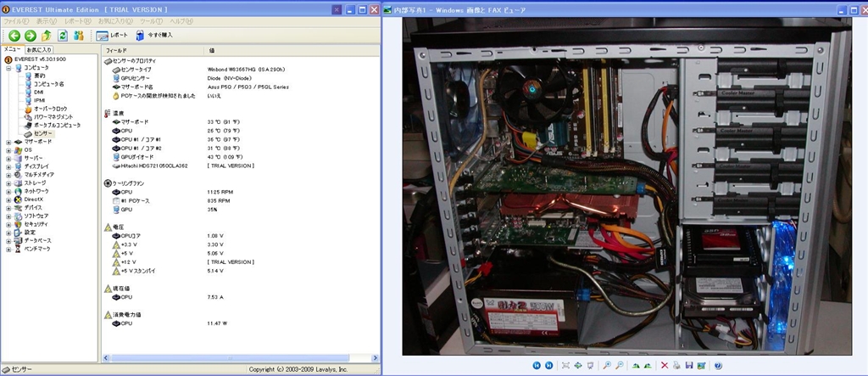Select the IPMI tree item
868x376 pixels.
pos(34,100)
